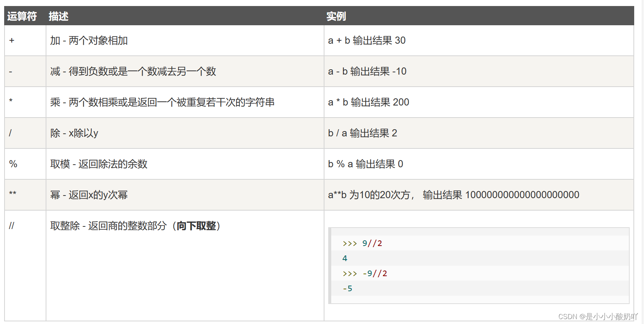The image size is (644, 324).
Task: Click the 实例 column header
Action: tap(336, 16)
